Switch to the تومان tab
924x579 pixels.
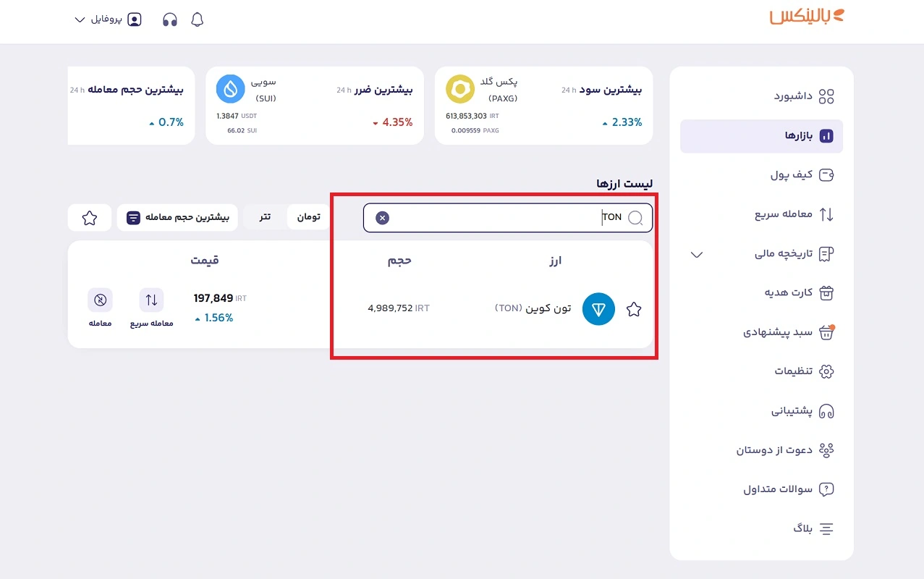[308, 216]
